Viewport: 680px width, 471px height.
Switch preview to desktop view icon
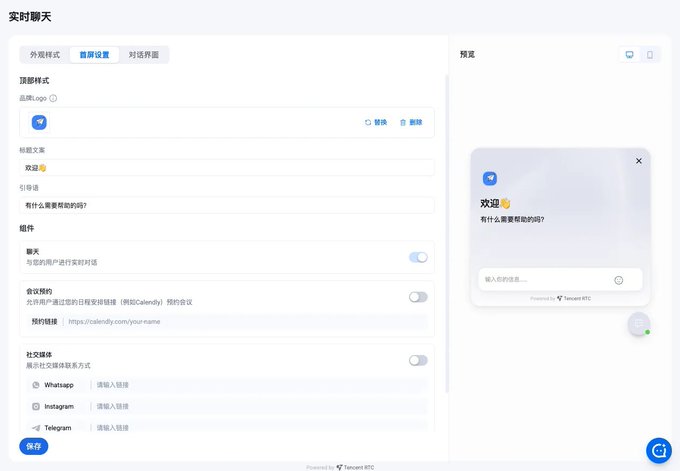coord(629,55)
